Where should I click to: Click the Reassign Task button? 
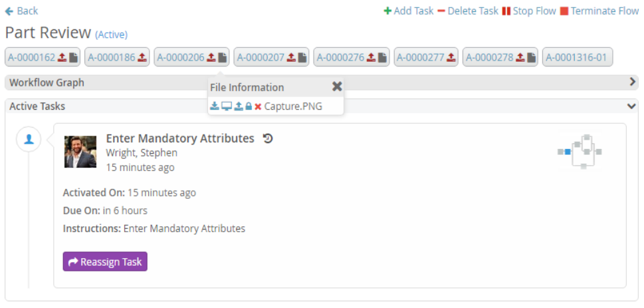[105, 261]
